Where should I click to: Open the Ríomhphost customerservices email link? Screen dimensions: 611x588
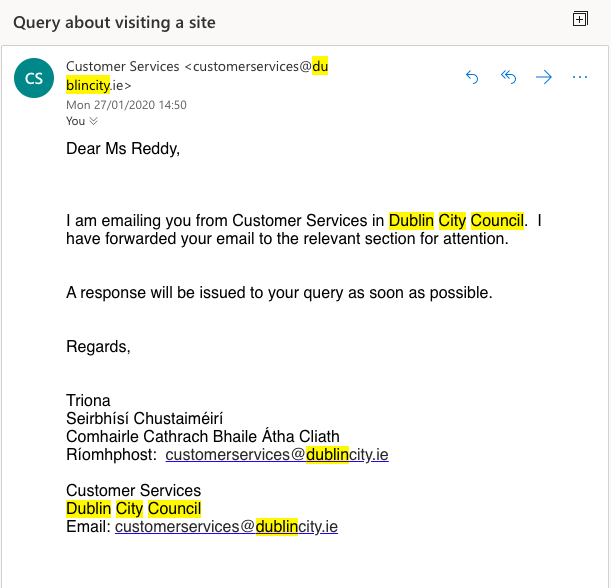click(277, 455)
